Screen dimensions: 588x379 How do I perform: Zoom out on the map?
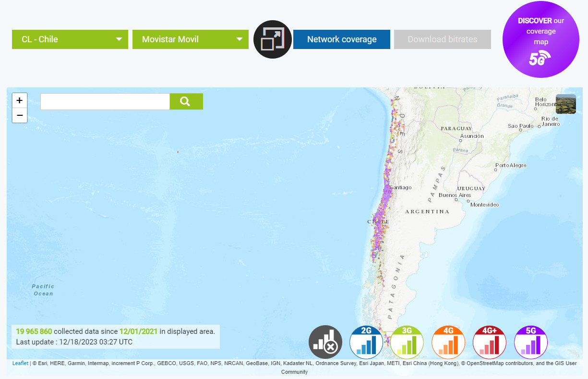tap(19, 115)
